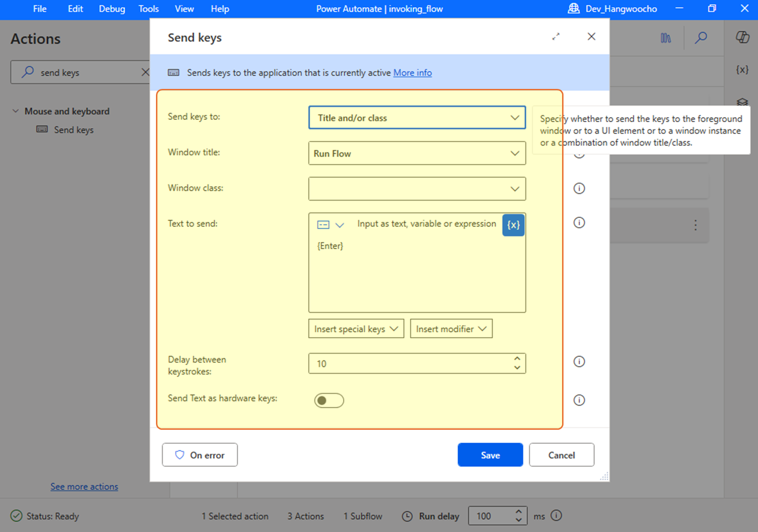Toggle Send Text as hardware keys
Image resolution: width=758 pixels, height=532 pixels.
329,400
